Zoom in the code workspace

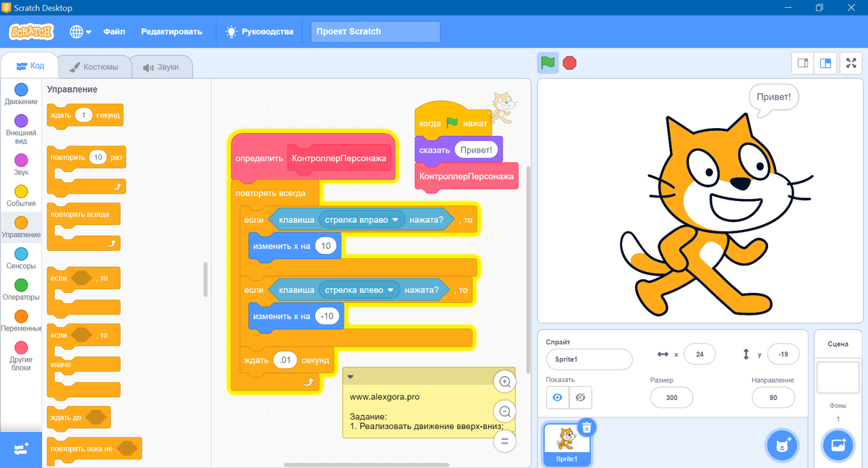click(x=505, y=382)
